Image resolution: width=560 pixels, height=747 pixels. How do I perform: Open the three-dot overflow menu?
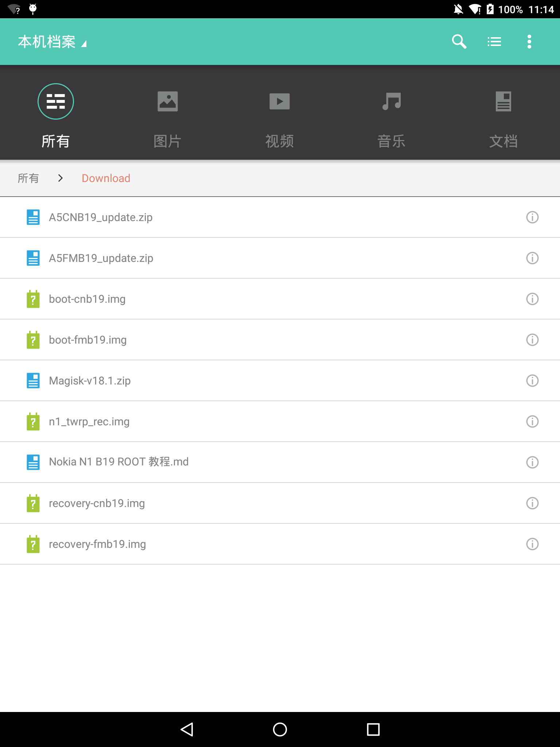(529, 42)
